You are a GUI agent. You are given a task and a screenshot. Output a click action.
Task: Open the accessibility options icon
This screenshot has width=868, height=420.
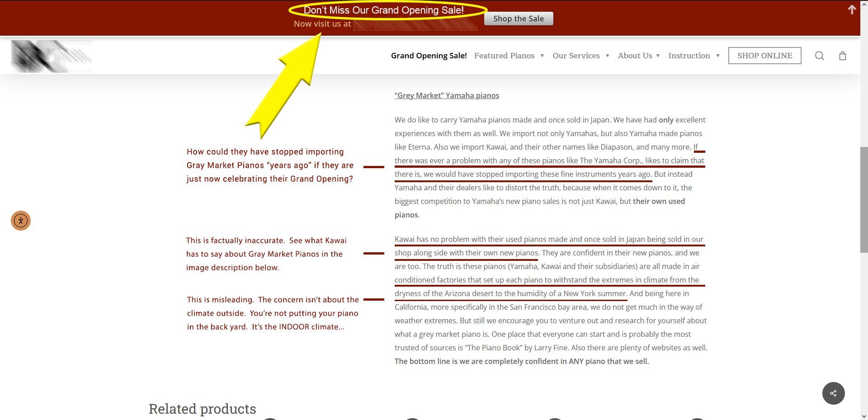[21, 221]
